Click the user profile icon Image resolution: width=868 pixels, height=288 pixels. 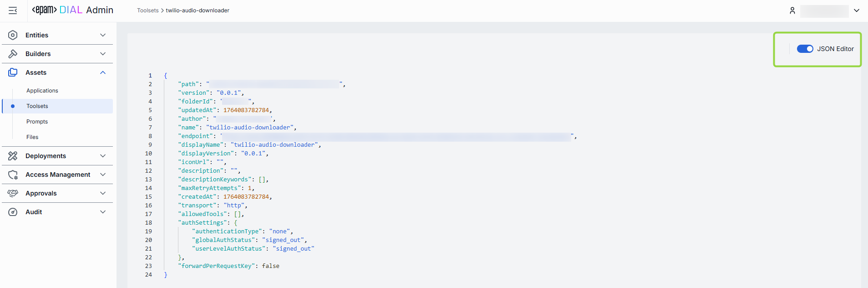(792, 10)
